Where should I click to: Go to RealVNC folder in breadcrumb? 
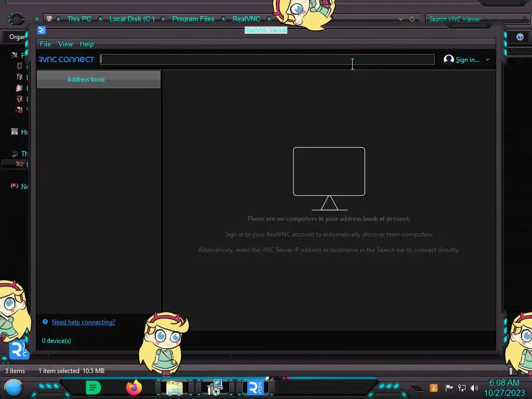click(246, 19)
